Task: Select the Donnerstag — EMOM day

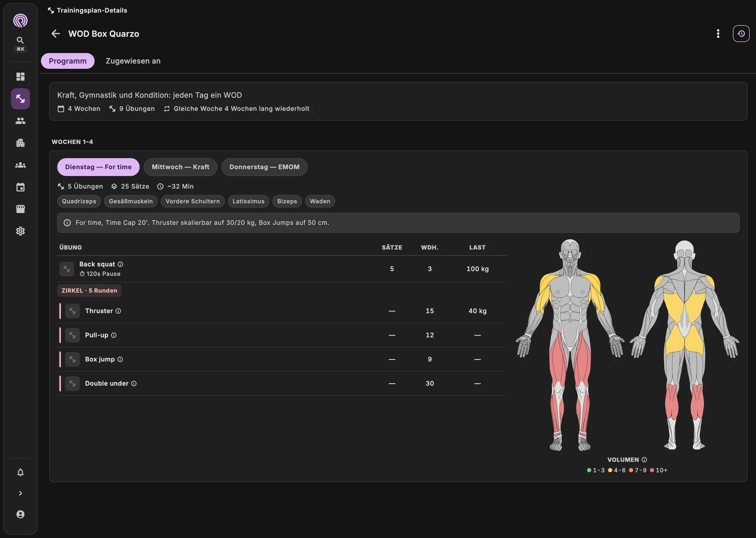Action: (x=264, y=167)
